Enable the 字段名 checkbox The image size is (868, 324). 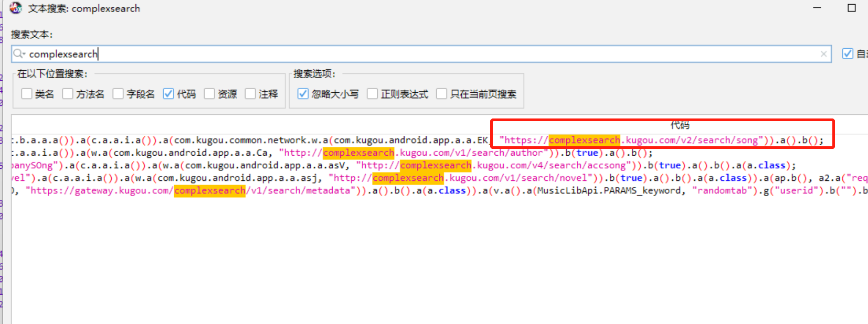[118, 94]
